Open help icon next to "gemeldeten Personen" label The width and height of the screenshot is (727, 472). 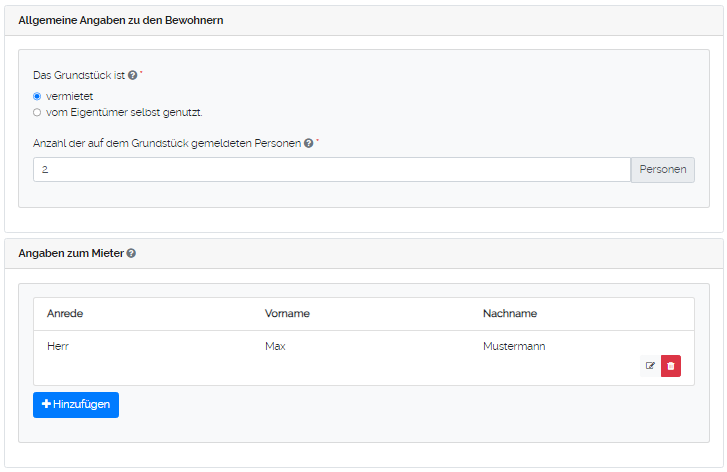click(x=309, y=144)
